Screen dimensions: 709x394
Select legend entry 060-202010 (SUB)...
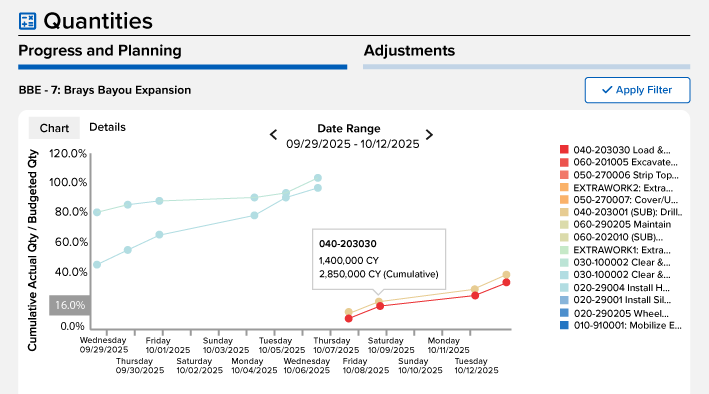click(618, 237)
